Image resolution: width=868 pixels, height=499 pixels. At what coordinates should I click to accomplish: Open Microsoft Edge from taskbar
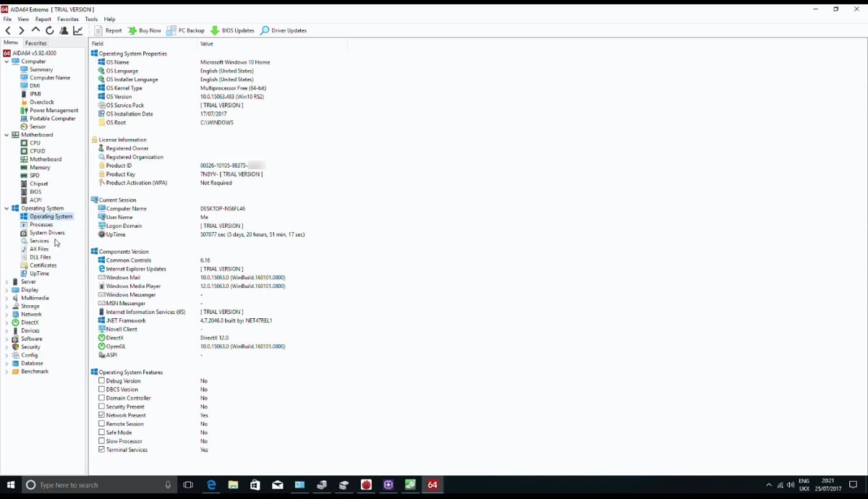(x=211, y=485)
